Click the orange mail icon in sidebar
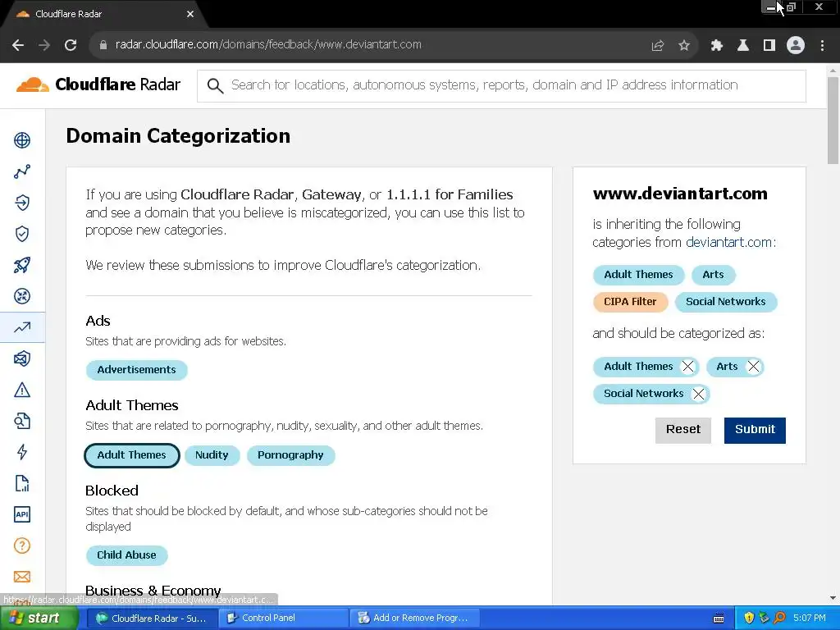Screen dimensions: 840x630 pos(22,577)
